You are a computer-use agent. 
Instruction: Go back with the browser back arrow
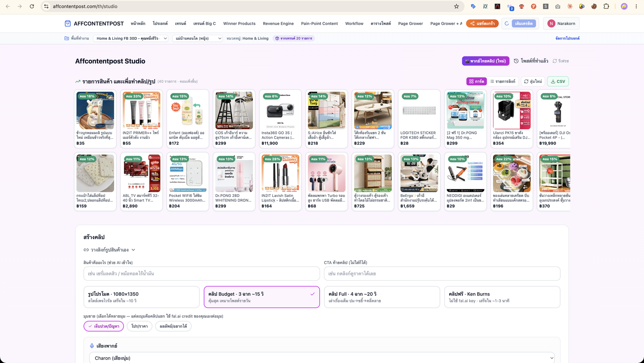8,6
